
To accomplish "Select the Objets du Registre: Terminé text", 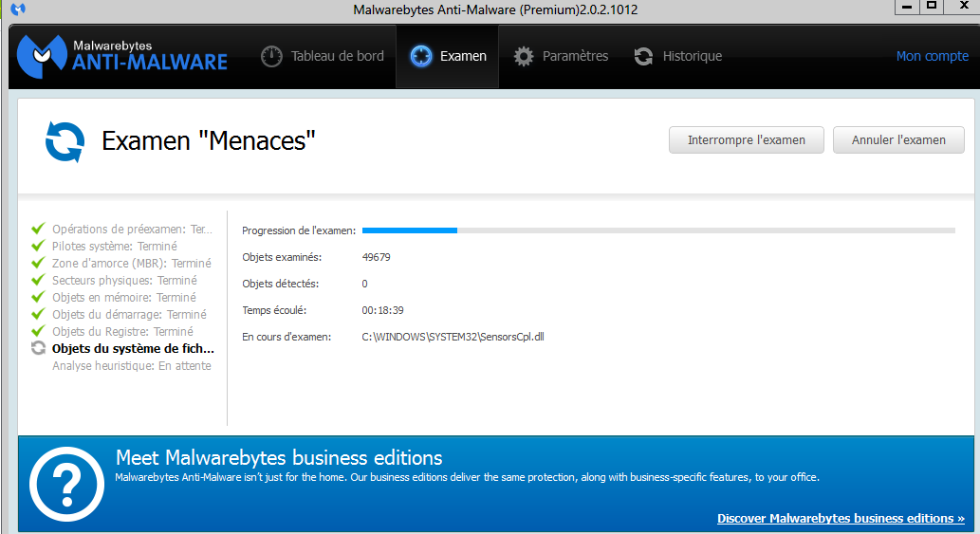I will click(x=122, y=332).
